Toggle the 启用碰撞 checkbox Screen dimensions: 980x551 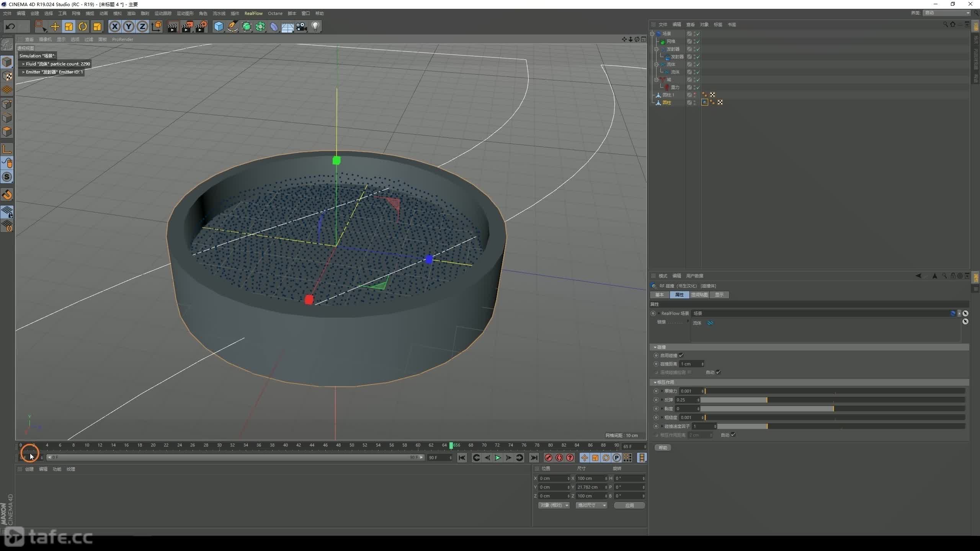681,355
